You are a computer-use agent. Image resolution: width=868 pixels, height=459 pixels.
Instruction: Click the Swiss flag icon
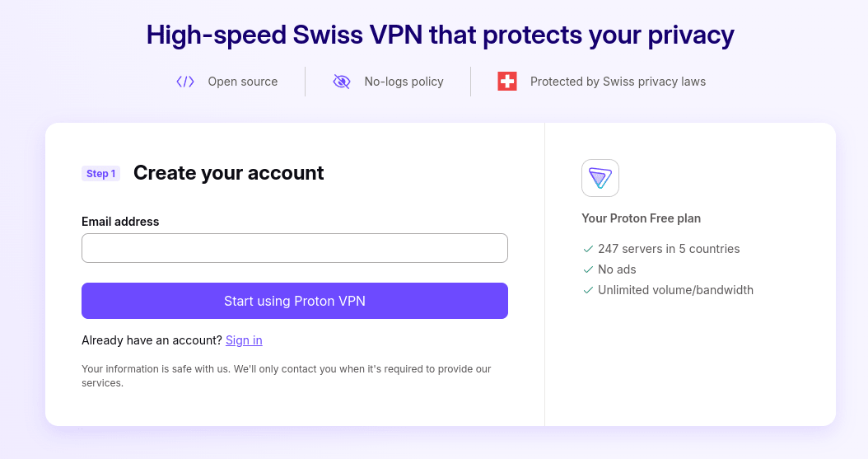click(x=507, y=82)
